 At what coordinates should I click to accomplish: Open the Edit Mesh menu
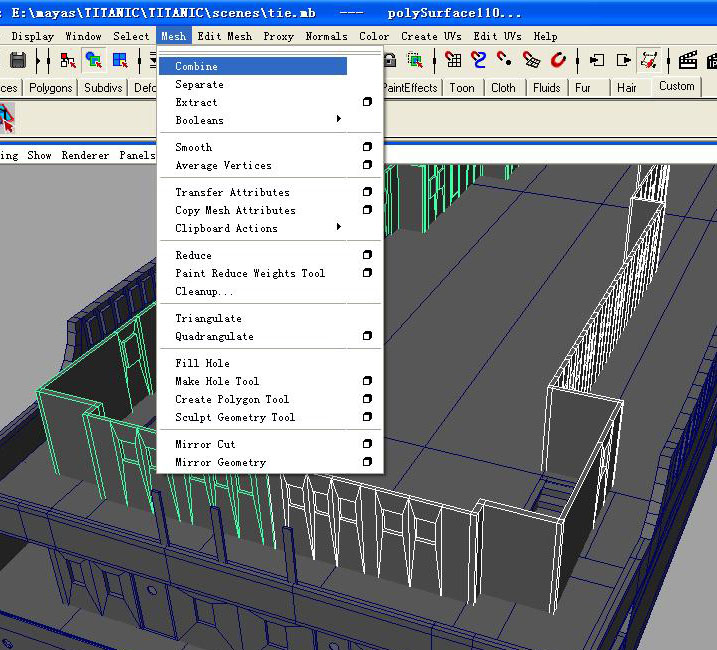[225, 36]
